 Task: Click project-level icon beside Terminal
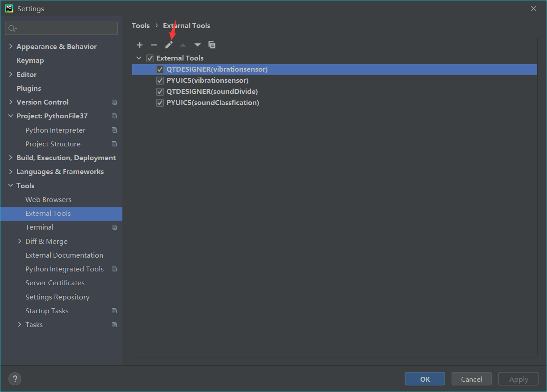pos(114,227)
